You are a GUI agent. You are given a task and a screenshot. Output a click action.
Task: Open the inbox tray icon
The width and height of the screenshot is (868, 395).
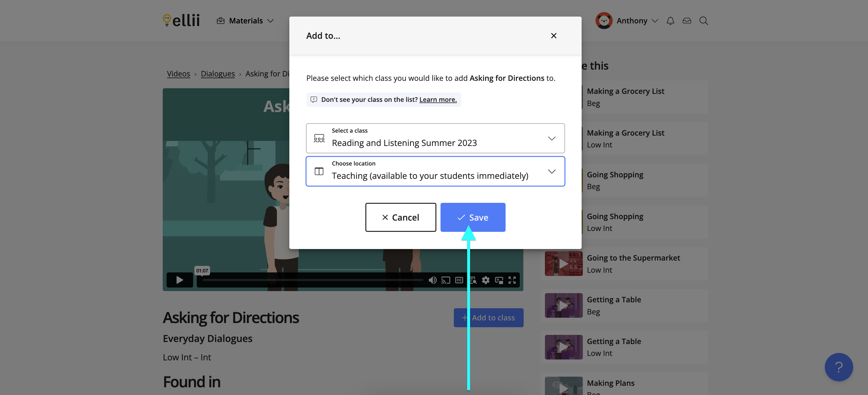(x=687, y=21)
